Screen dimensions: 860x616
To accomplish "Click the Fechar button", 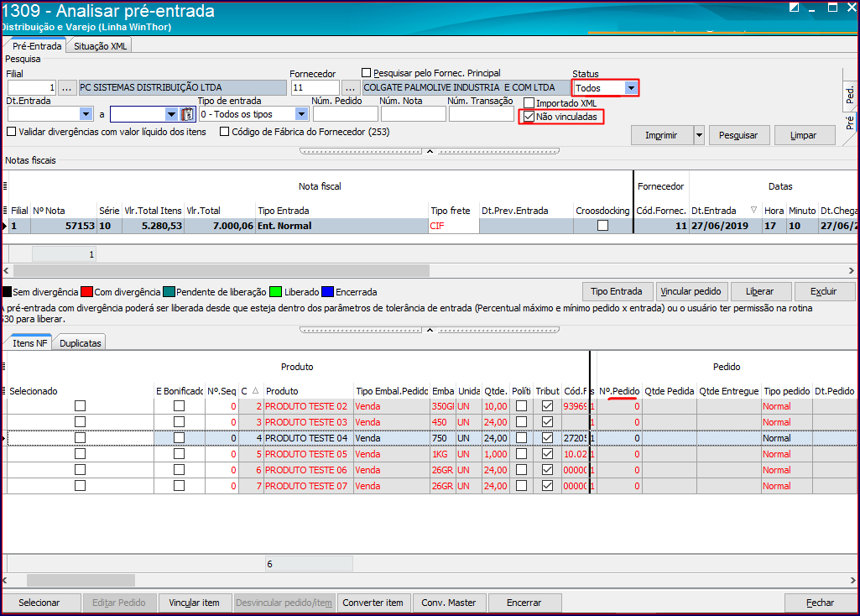I will click(820, 603).
